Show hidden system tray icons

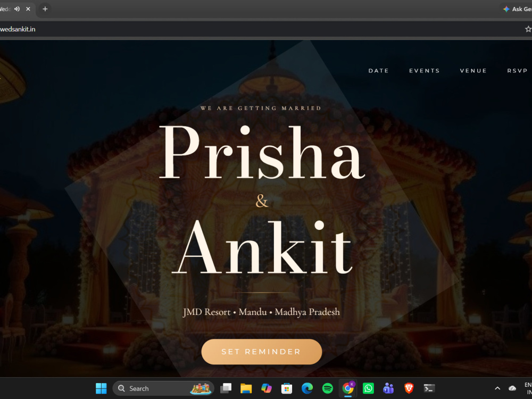pos(497,388)
